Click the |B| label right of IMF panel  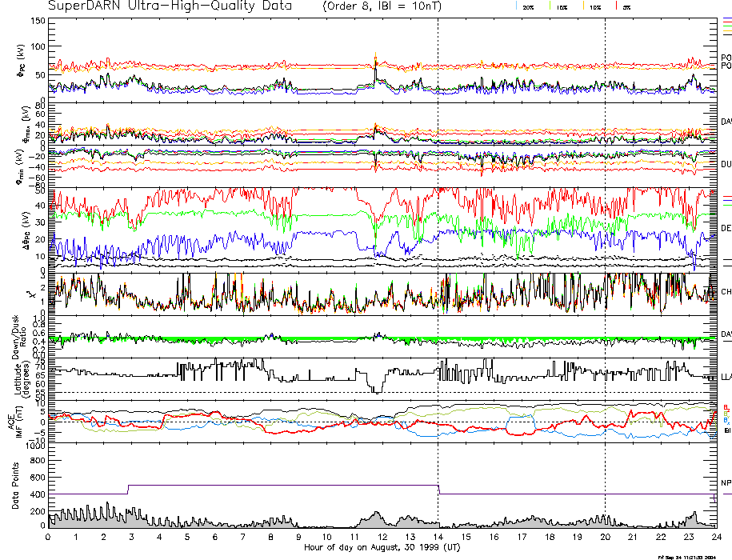pos(726,431)
